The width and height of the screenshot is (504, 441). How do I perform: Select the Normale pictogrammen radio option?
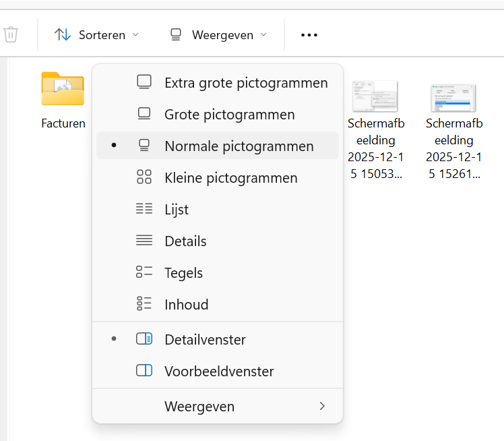click(x=218, y=146)
